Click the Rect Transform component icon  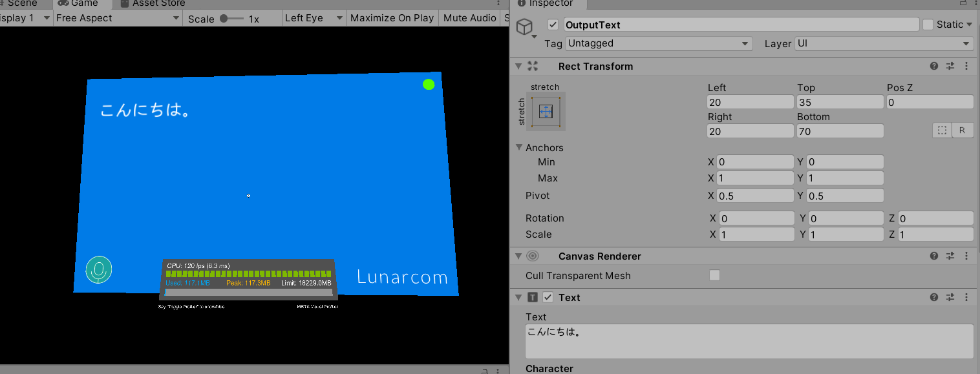pyautogui.click(x=533, y=66)
